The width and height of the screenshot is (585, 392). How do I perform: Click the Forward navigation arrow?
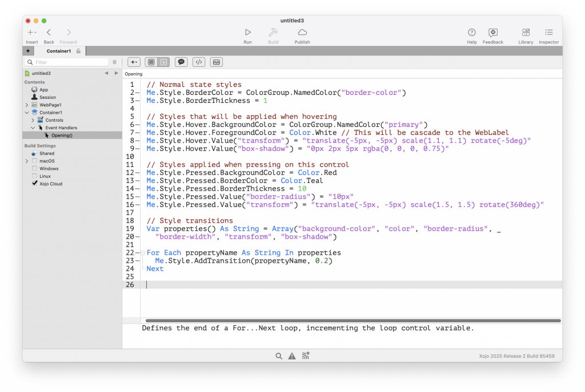(x=69, y=33)
